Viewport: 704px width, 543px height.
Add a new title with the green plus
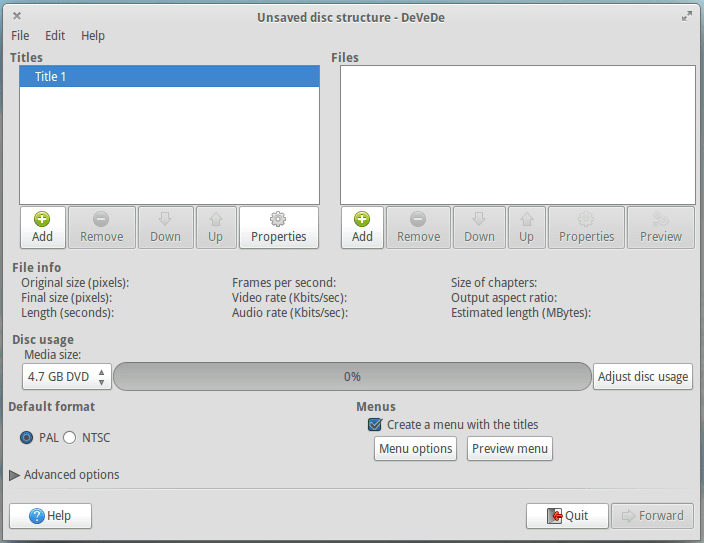43,227
